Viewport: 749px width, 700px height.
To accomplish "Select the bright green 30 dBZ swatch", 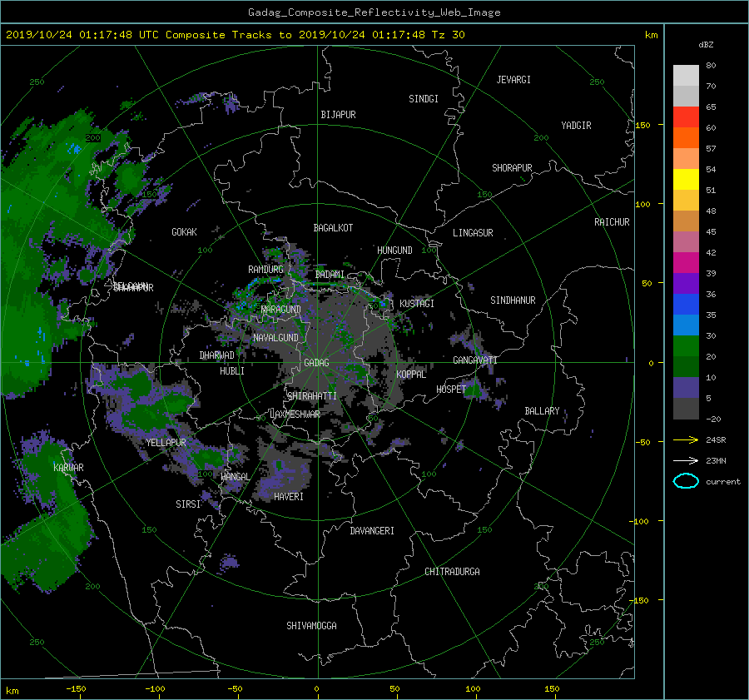I will (686, 345).
